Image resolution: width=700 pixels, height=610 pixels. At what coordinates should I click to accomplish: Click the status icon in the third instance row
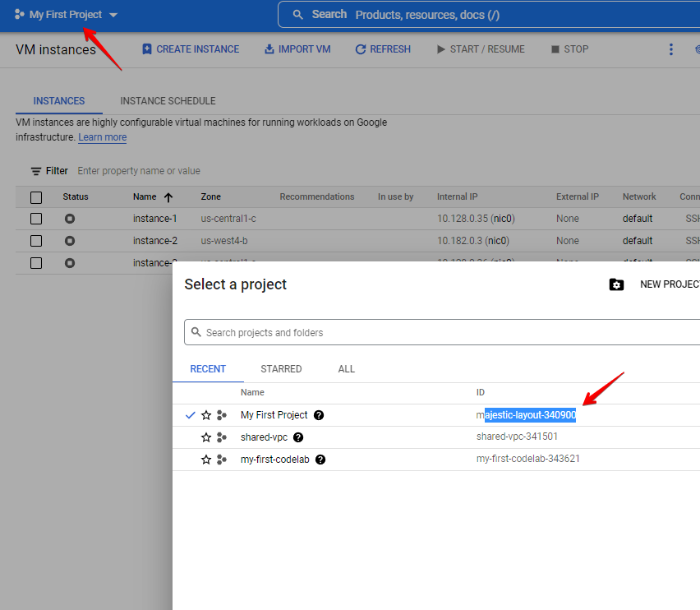click(70, 263)
